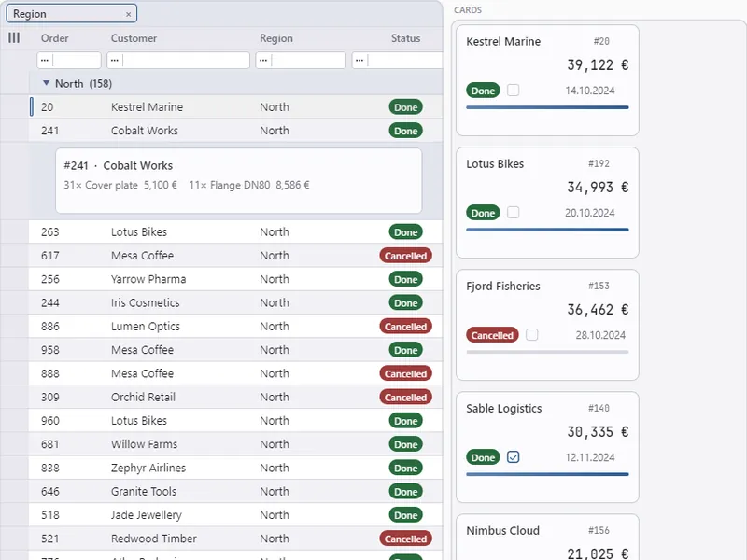Click the date 28.10.2024 on the card
The width and height of the screenshot is (747, 560).
pyautogui.click(x=600, y=335)
